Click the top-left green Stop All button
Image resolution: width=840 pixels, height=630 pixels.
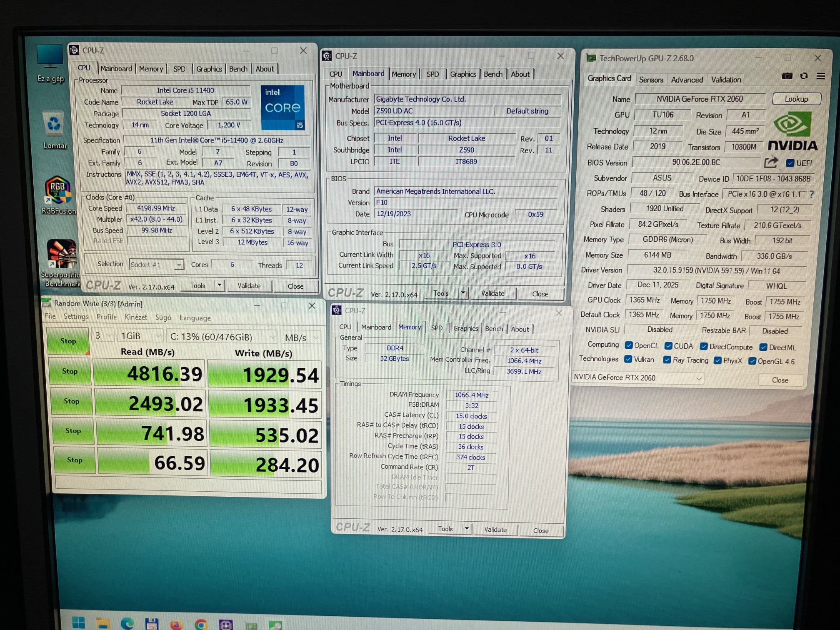[x=68, y=341]
